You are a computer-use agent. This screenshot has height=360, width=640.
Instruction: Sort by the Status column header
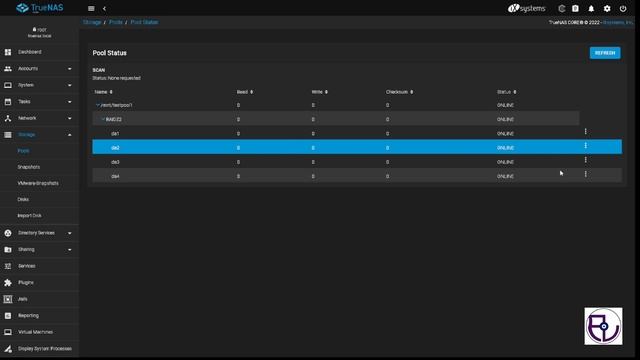pyautogui.click(x=507, y=92)
